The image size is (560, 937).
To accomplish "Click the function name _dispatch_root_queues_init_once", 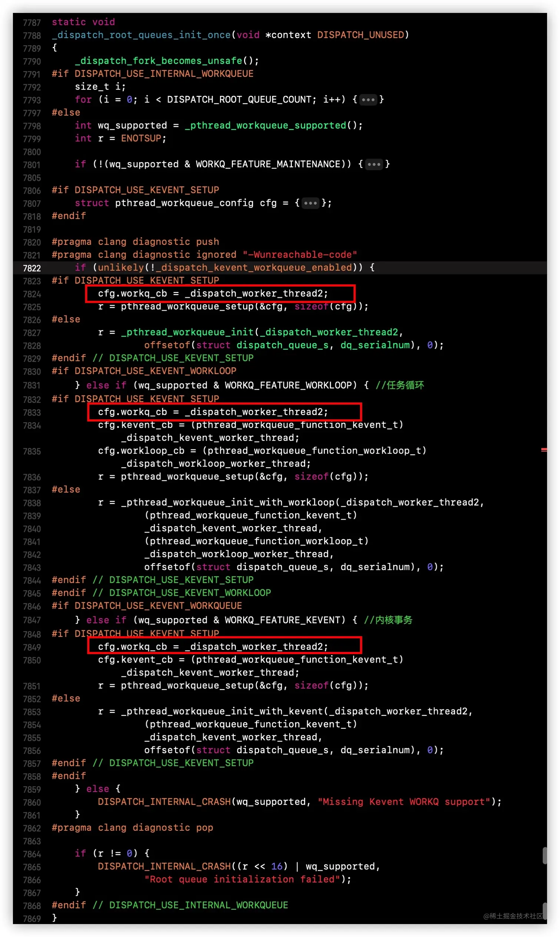I will pos(141,35).
